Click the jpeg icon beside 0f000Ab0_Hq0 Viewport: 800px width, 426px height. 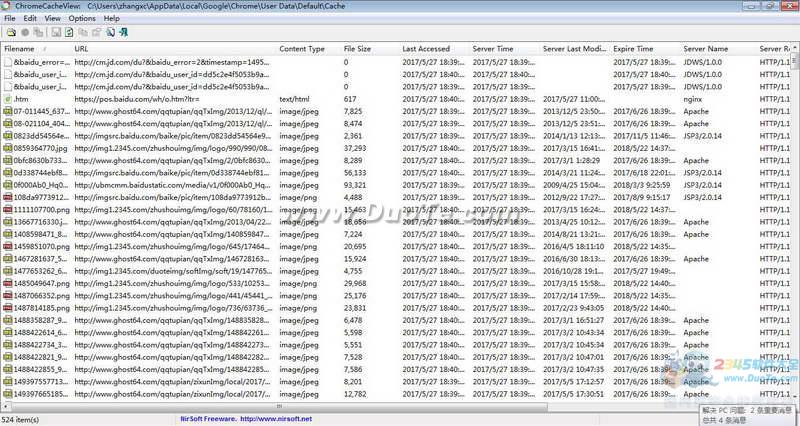pyautogui.click(x=8, y=185)
